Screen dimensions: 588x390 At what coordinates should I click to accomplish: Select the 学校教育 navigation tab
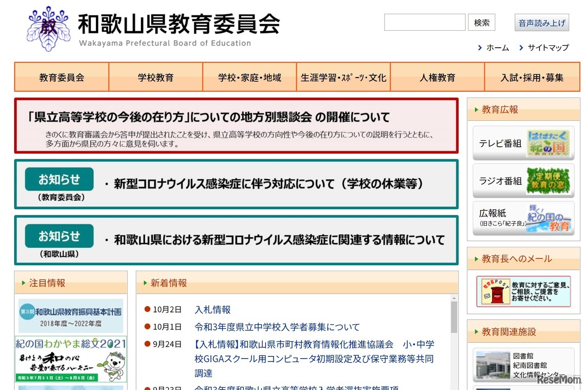[x=155, y=77]
